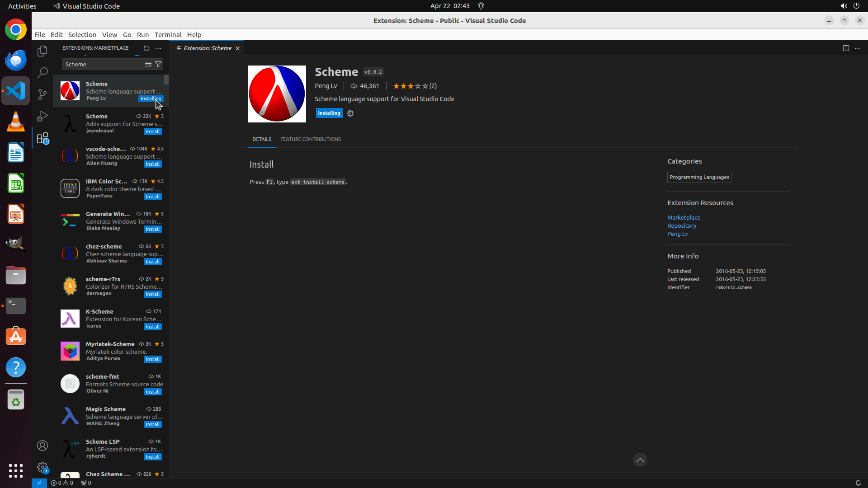Open the Repository resource link
The image size is (868, 488).
tap(681, 225)
